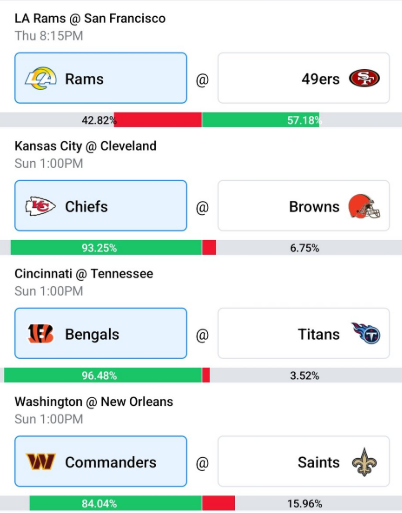This screenshot has height=513, width=402.
Task: Click the Saints fleur-de-lis logo
Action: (x=364, y=462)
